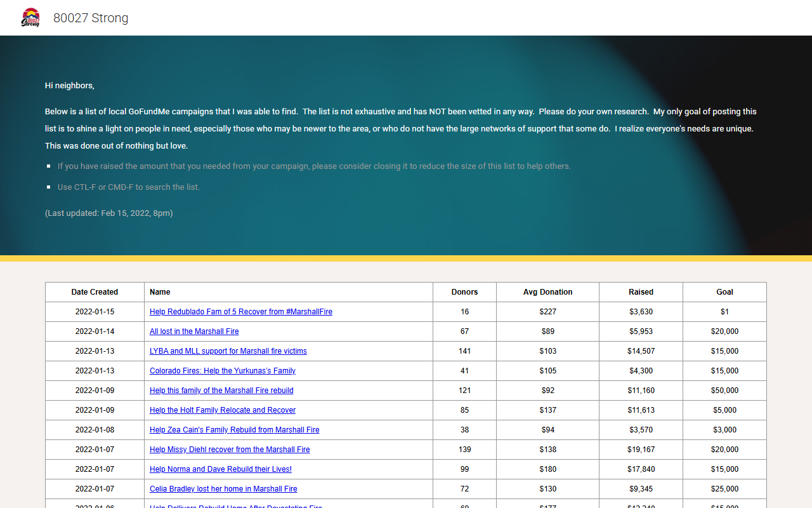The height and width of the screenshot is (508, 812).
Task: Select the $3,000 goal cell
Action: 724,430
